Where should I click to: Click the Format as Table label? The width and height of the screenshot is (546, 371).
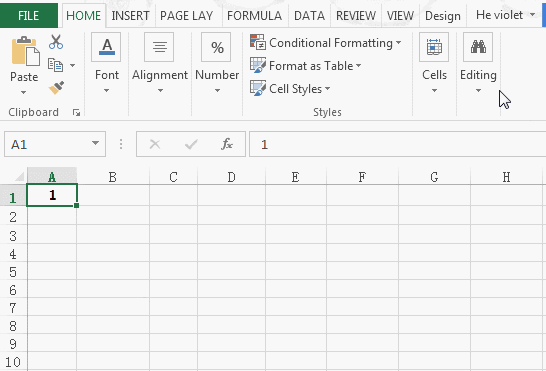(311, 66)
